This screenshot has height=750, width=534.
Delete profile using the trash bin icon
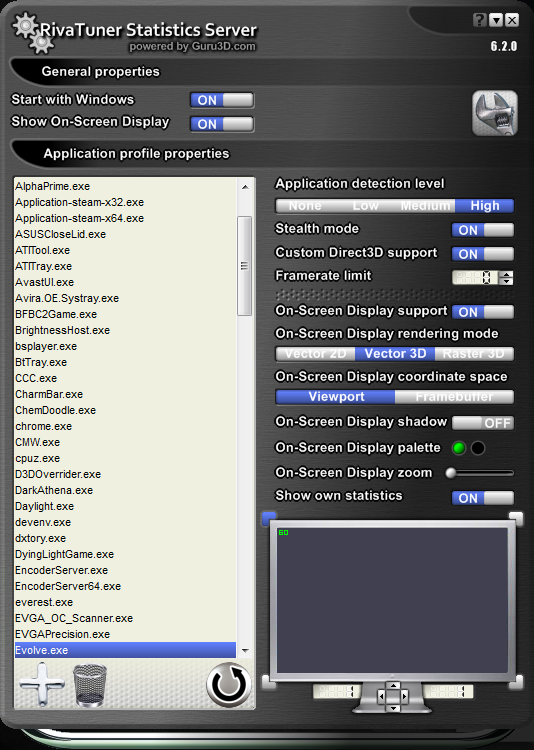pos(90,685)
